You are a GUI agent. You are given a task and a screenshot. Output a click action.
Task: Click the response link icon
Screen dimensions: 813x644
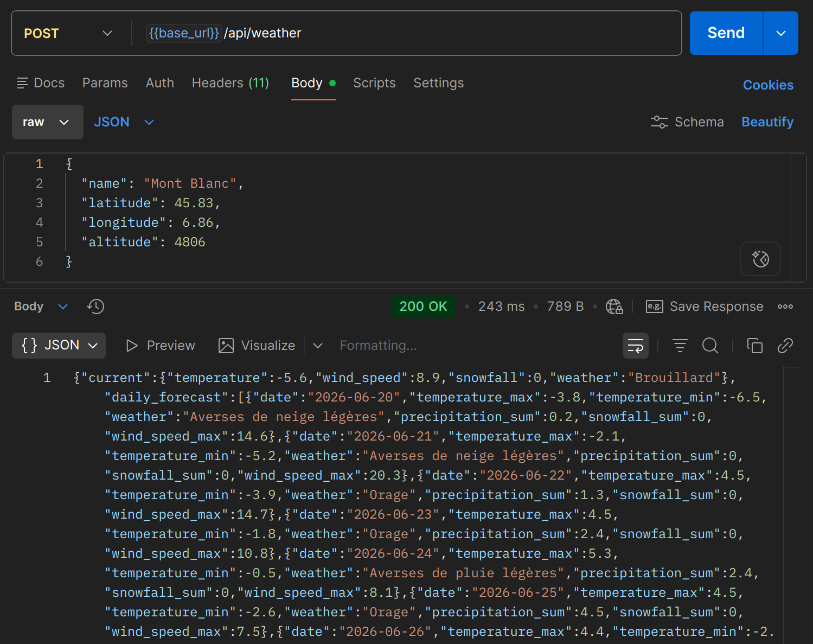click(785, 346)
